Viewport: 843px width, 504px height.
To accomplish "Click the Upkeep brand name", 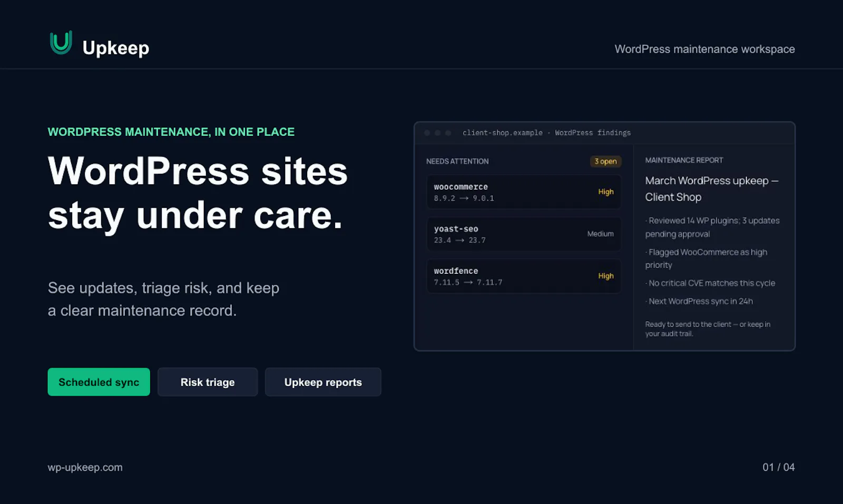I will tap(116, 48).
